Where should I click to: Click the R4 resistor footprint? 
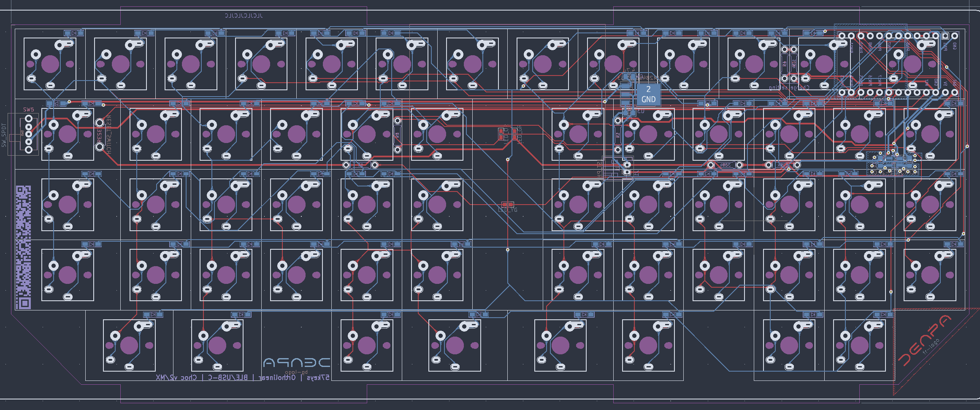[785, 64]
